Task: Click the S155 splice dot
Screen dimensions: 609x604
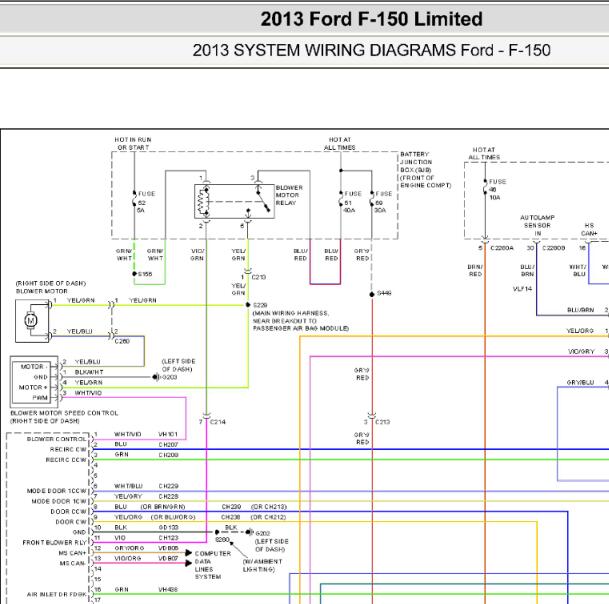Action: pos(134,274)
